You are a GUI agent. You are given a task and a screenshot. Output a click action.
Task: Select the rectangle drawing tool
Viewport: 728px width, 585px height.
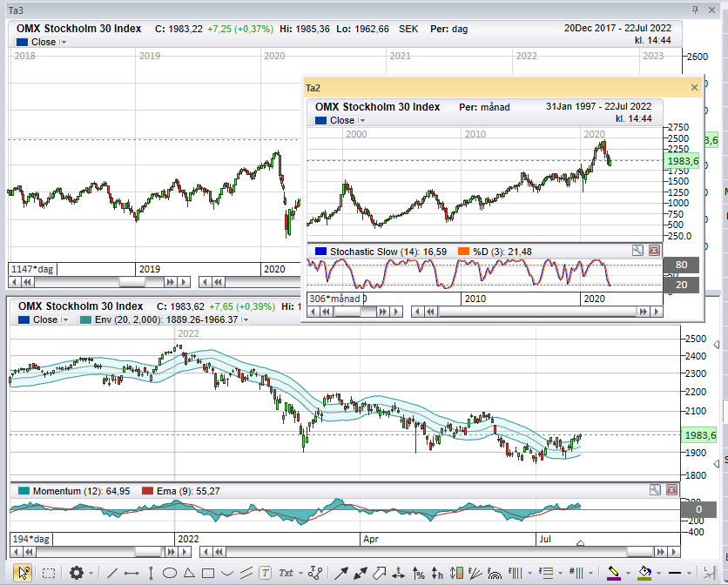point(207,574)
